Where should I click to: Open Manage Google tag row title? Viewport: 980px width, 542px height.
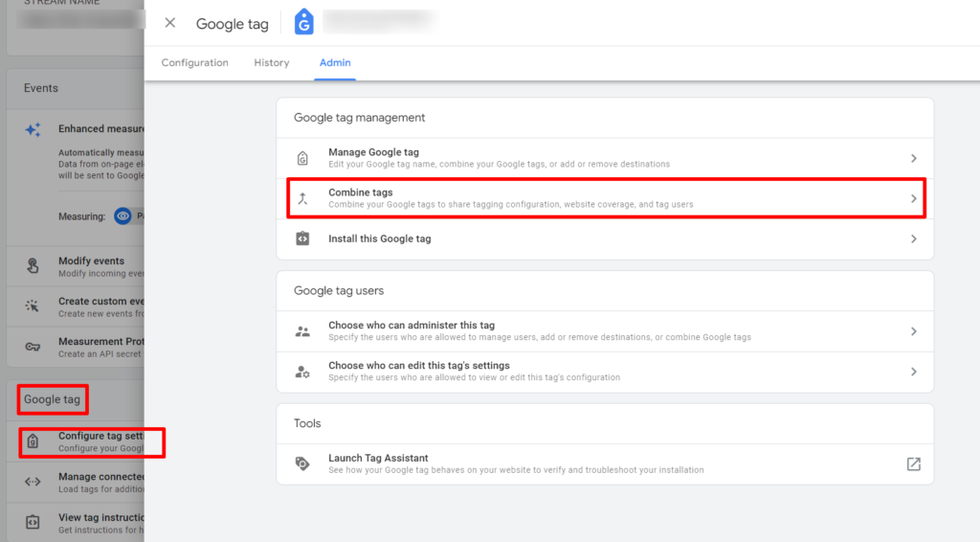374,152
